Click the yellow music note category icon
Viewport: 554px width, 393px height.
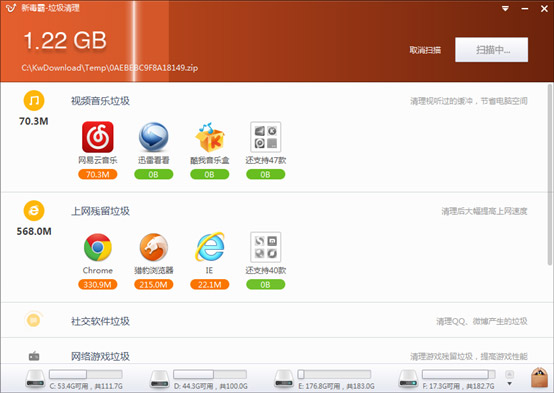(34, 101)
